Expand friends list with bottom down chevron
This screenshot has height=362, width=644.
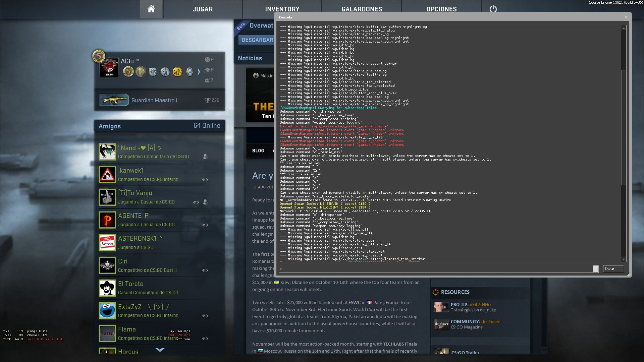[x=160, y=350]
